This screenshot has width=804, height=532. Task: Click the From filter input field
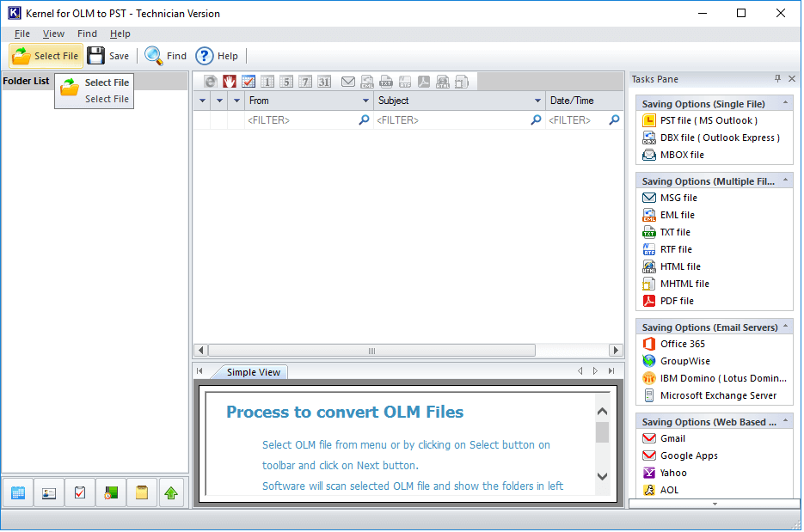coord(309,120)
